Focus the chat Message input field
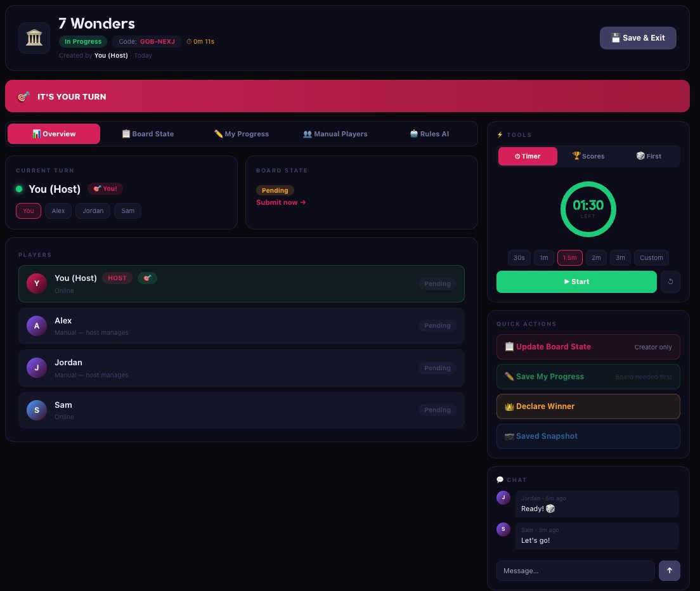The width and height of the screenshot is (700, 591). [576, 571]
